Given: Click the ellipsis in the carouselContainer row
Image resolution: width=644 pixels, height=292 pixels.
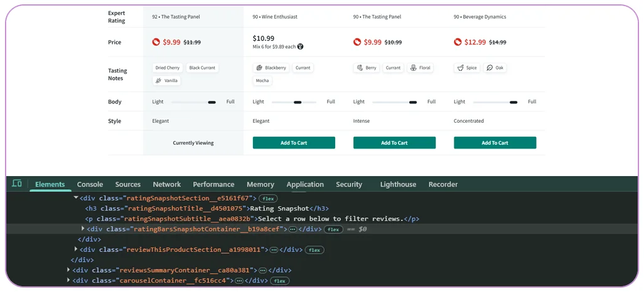Looking at the screenshot, I should [239, 281].
